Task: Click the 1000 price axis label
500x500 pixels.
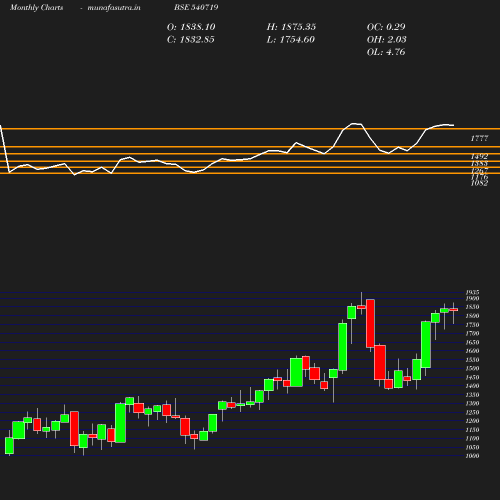Action: [x=472, y=456]
